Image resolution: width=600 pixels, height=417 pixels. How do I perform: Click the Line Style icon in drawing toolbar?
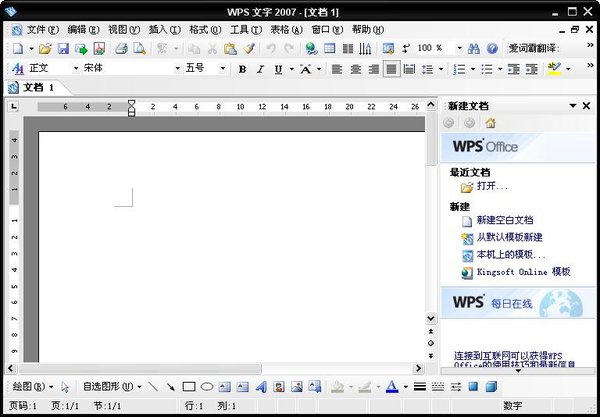click(420, 387)
